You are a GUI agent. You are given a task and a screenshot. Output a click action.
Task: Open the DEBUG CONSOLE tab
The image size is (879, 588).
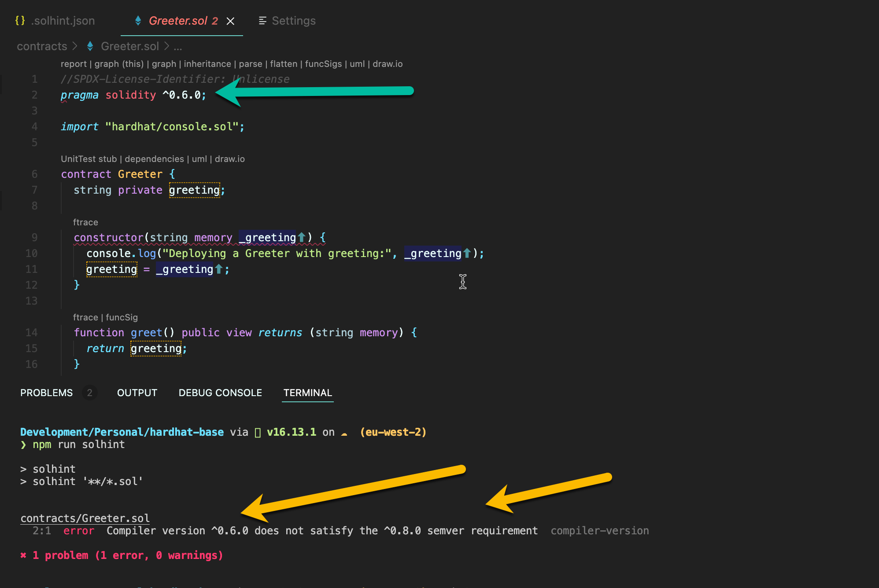click(220, 393)
